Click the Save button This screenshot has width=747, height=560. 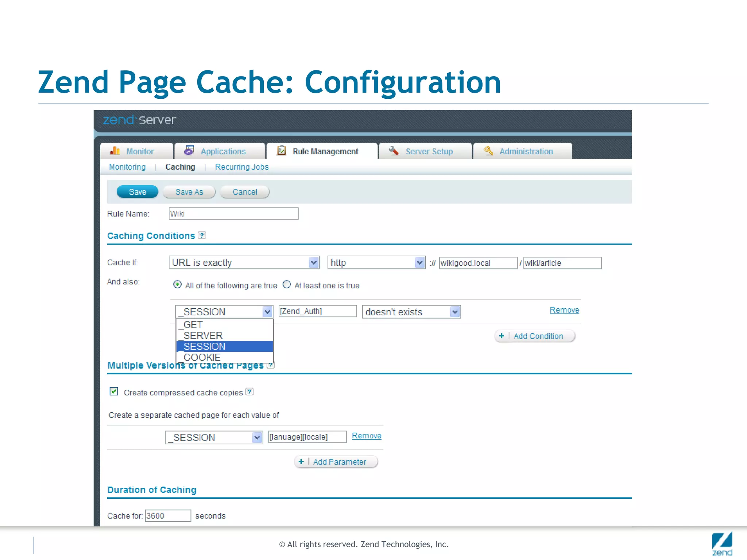[x=138, y=192]
